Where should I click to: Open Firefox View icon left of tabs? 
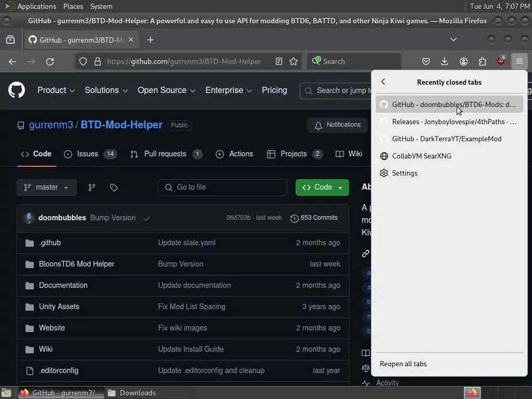point(10,40)
